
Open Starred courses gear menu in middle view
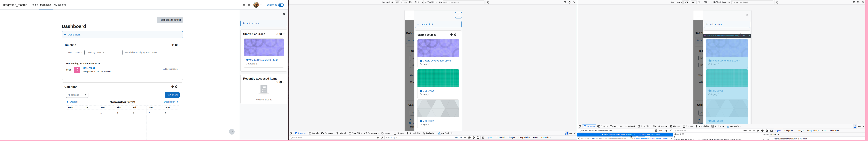point(456,35)
